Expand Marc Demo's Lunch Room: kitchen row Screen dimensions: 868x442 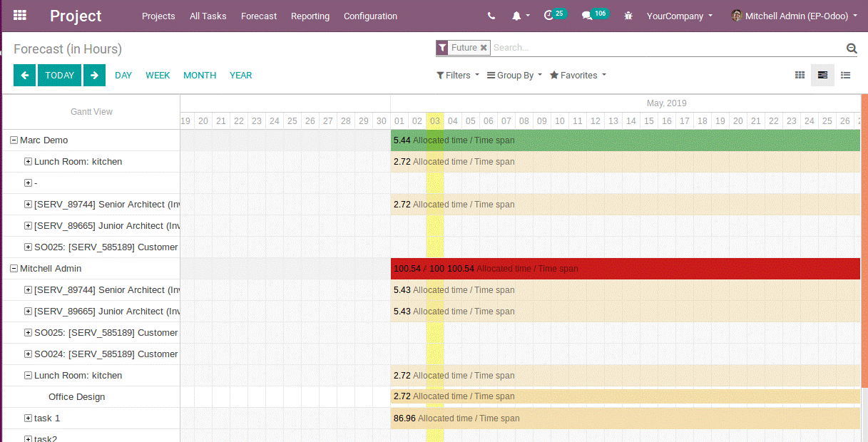click(x=28, y=162)
